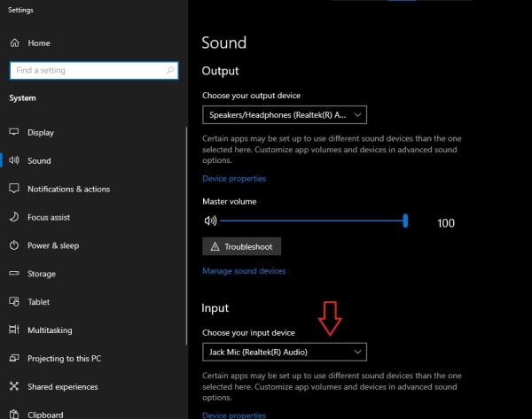The image size is (532, 419).
Task: Click the Sound speaker icon in sidebar
Action: tap(14, 160)
